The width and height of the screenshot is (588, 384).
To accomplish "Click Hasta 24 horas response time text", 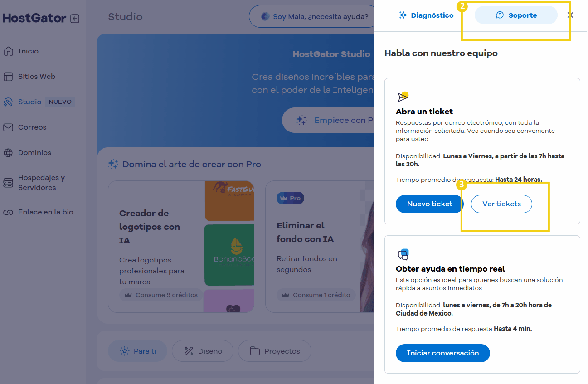I will pos(519,180).
